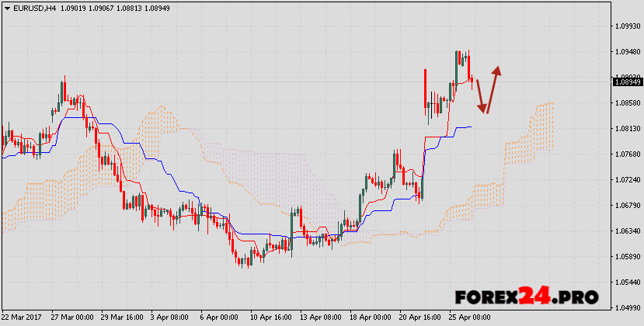
Task: Click the lowest candle near 10 April
Action: pyautogui.click(x=242, y=262)
